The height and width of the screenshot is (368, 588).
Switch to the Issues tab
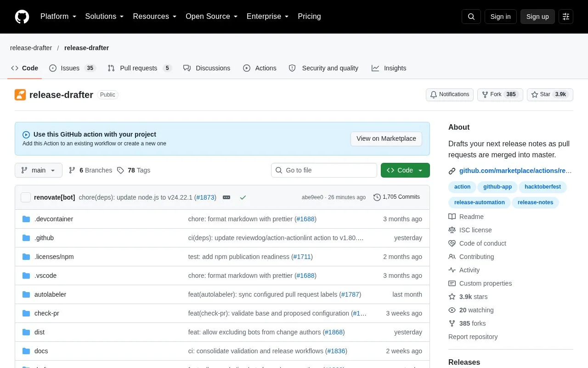click(72, 68)
